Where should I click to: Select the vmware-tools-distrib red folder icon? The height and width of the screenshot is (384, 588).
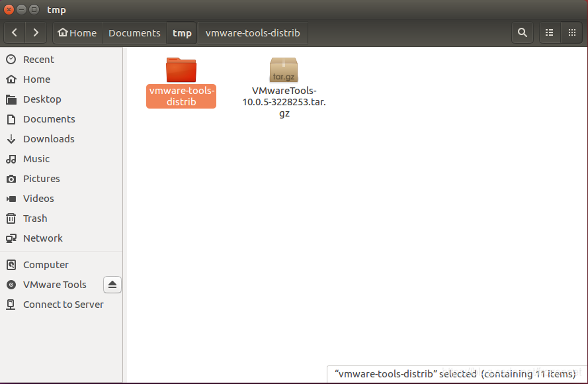click(x=181, y=70)
